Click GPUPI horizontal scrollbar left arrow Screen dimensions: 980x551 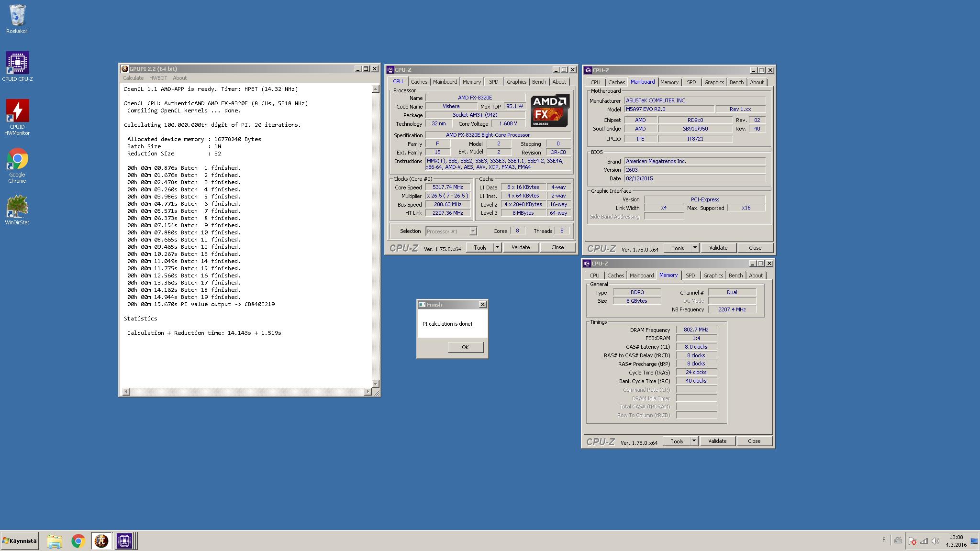126,392
